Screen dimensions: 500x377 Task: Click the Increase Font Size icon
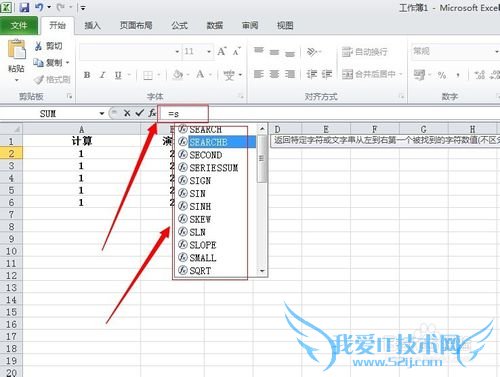point(222,51)
